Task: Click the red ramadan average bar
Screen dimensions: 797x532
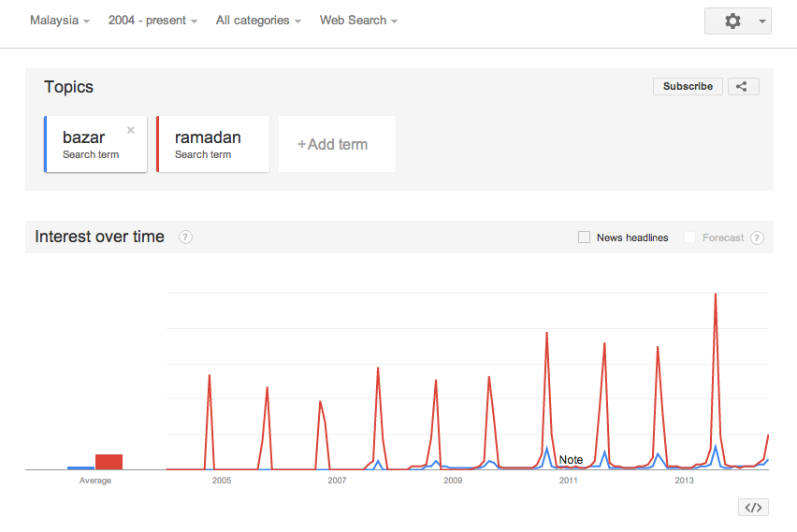Action: point(109,462)
